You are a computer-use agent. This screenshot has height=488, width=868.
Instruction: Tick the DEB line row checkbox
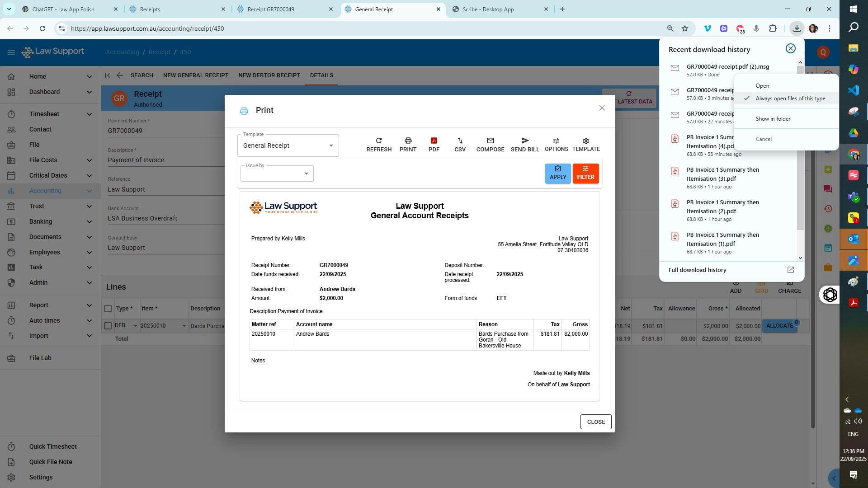tap(108, 326)
